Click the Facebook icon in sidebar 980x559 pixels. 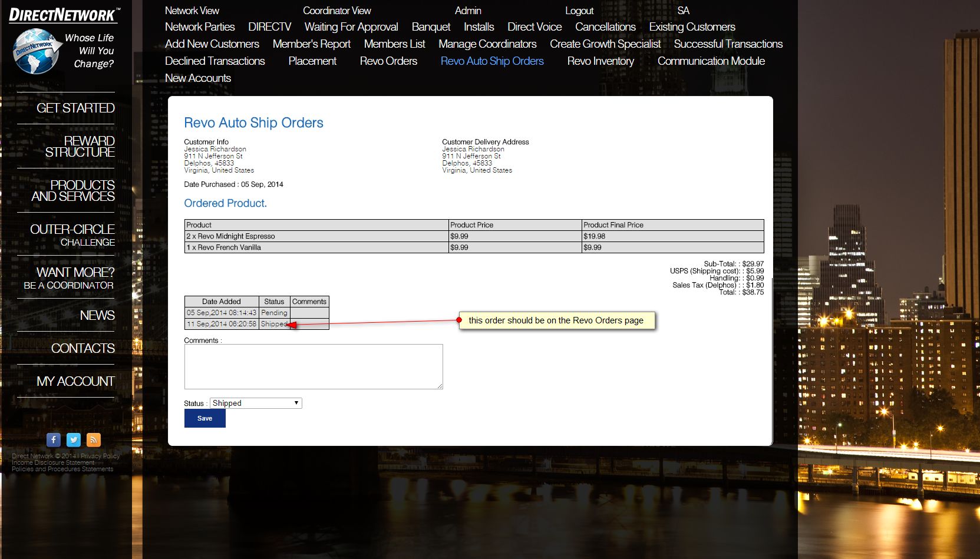tap(54, 439)
